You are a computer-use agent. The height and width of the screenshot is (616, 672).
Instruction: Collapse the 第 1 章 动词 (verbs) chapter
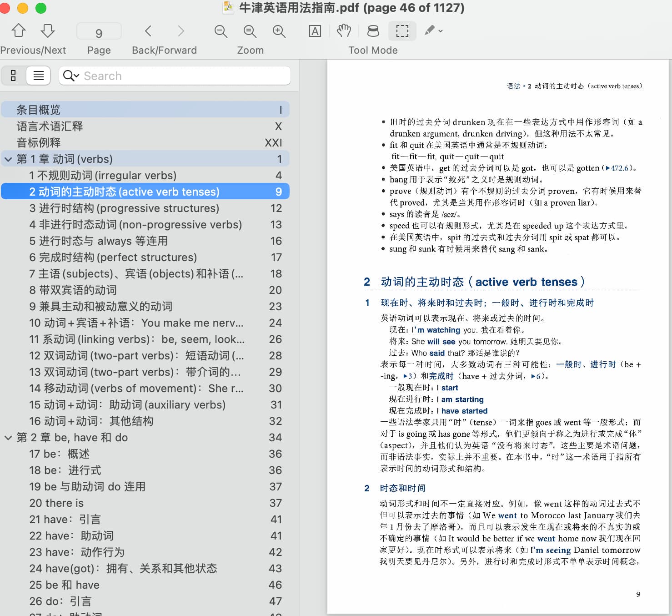(8, 159)
